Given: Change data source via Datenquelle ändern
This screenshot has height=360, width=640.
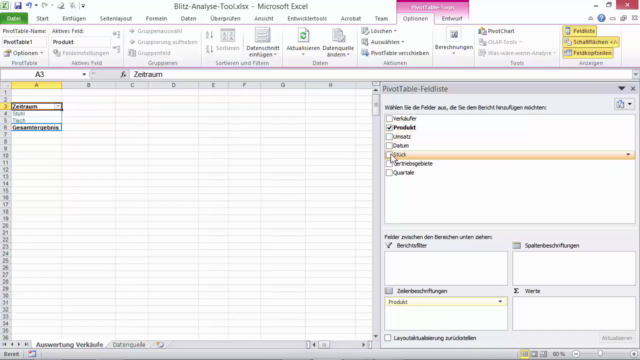Looking at the screenshot, I should click(338, 42).
